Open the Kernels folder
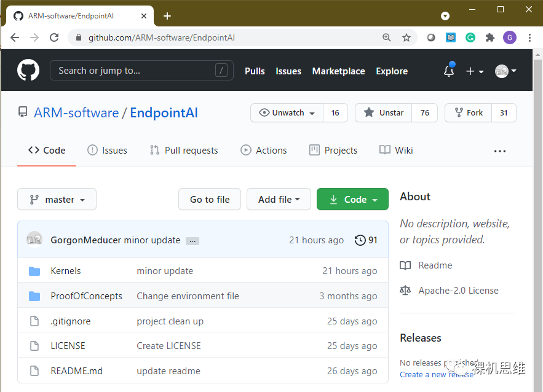The height and width of the screenshot is (392, 543). coord(66,271)
